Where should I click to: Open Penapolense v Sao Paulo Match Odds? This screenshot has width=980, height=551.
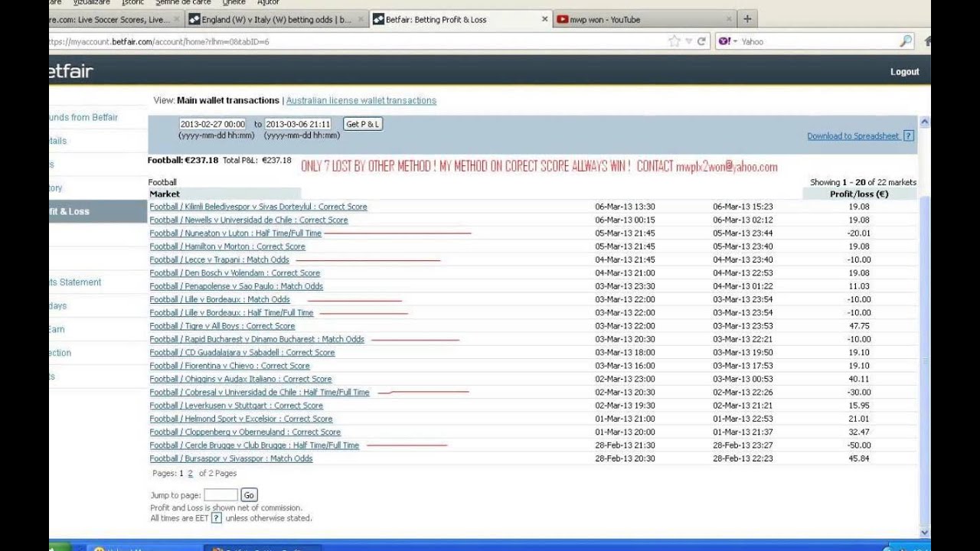(237, 286)
